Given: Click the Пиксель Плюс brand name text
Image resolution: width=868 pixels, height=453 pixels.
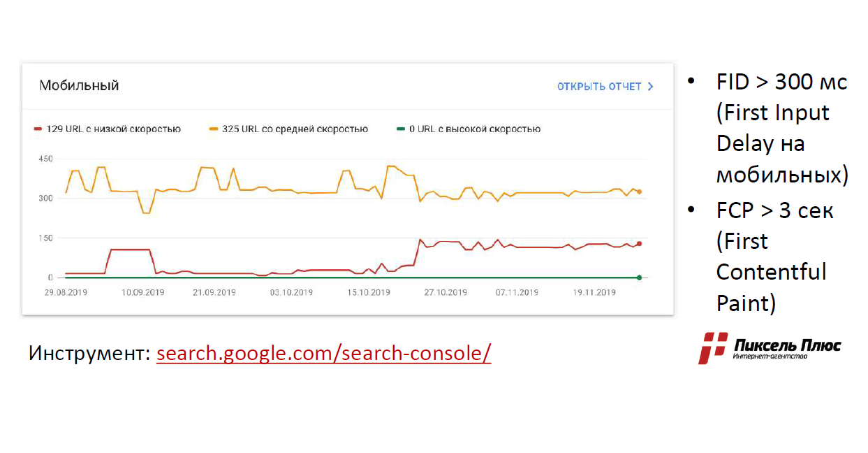Looking at the screenshot, I should pyautogui.click(x=787, y=345).
